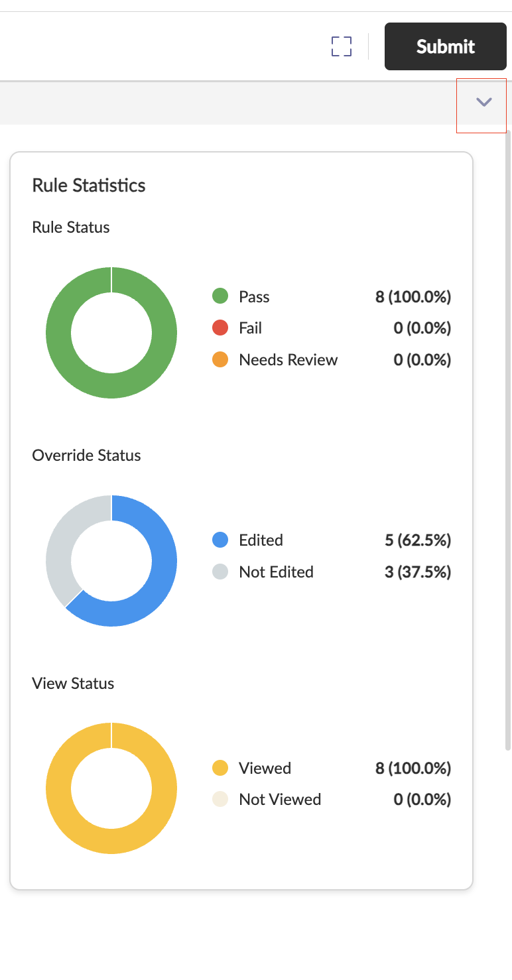
Task: Select the Rule Status section label
Action: 70,227
